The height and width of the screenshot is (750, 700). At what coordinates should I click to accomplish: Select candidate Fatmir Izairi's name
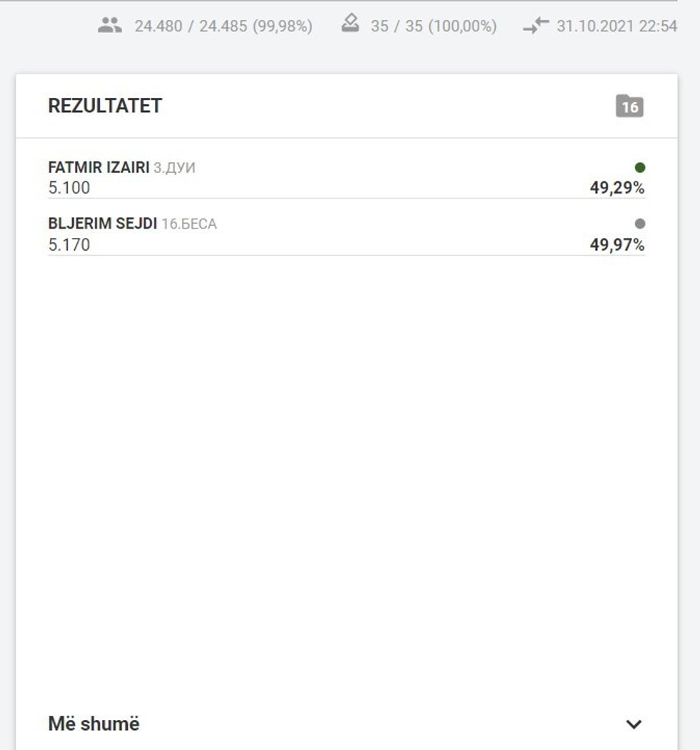click(x=99, y=168)
